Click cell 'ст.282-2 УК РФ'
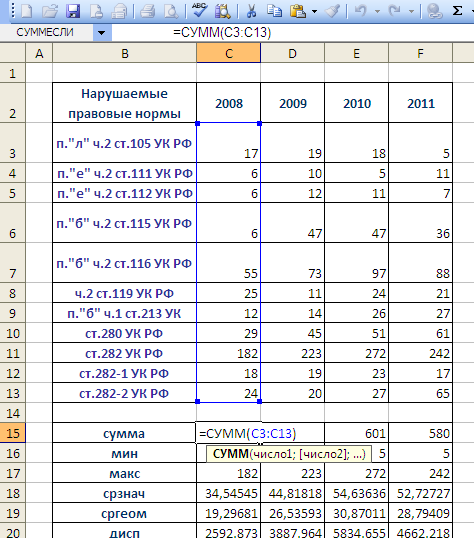 point(125,393)
